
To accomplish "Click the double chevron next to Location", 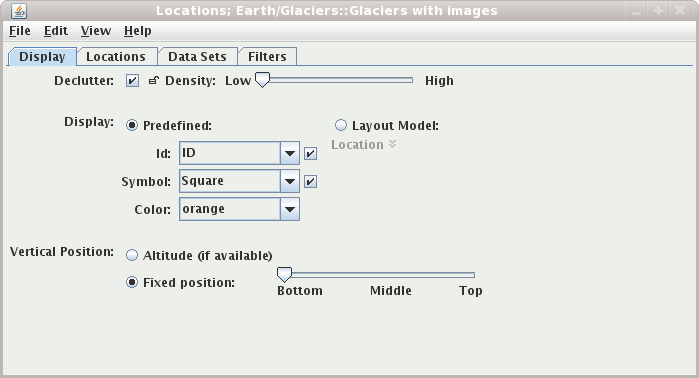I will click(392, 144).
